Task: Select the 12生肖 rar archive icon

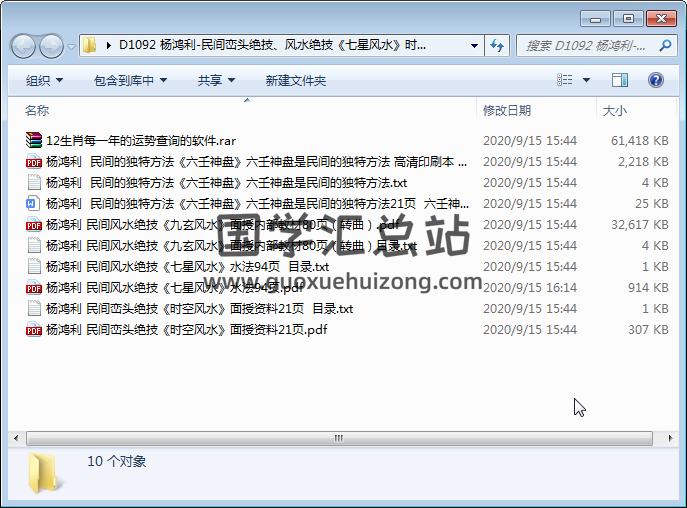Action: pyautogui.click(x=34, y=140)
